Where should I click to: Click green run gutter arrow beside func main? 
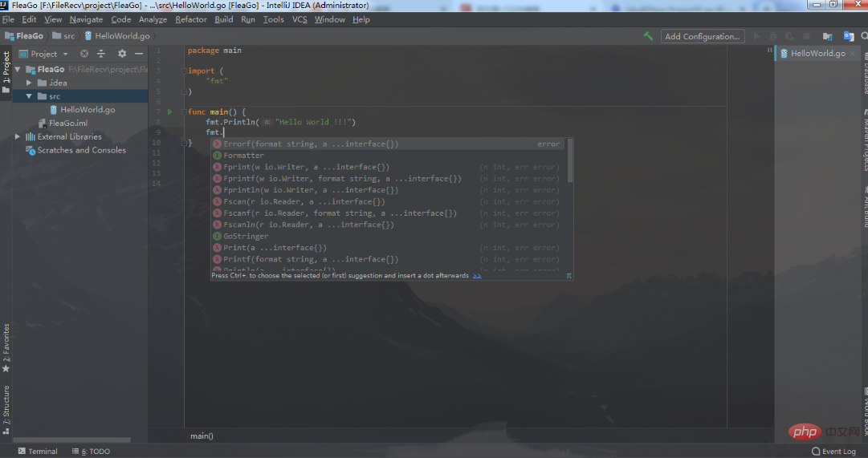(x=170, y=111)
